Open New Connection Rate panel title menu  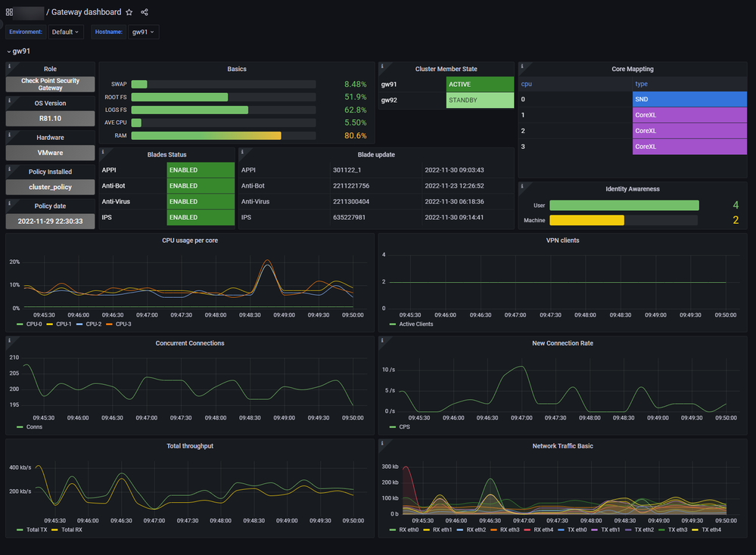(x=563, y=343)
